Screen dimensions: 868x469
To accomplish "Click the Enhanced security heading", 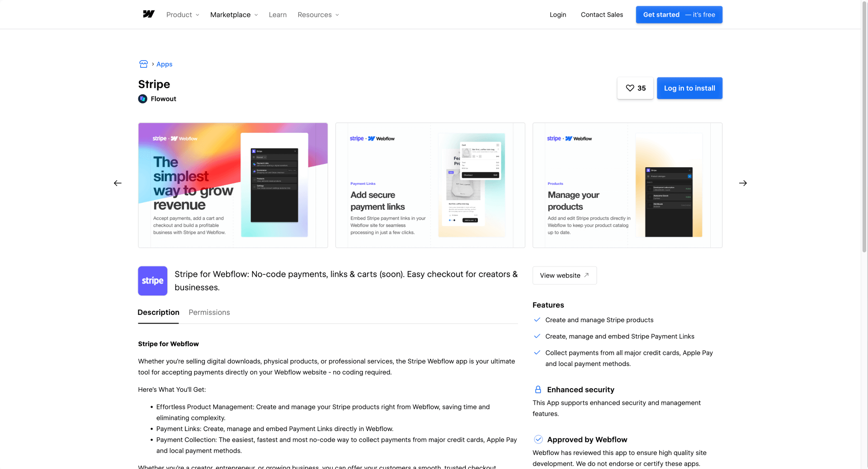I will pos(580,389).
